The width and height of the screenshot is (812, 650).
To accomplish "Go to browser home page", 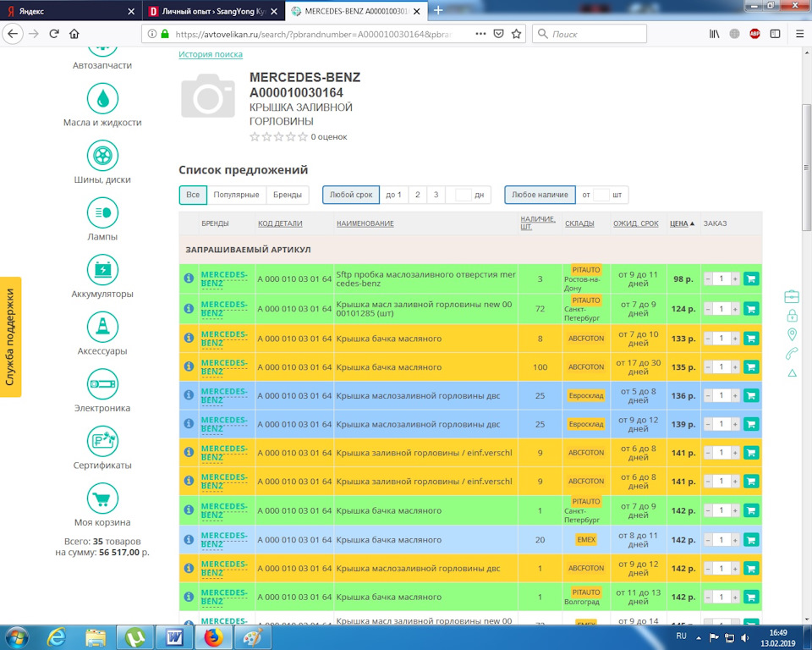I will point(74,34).
